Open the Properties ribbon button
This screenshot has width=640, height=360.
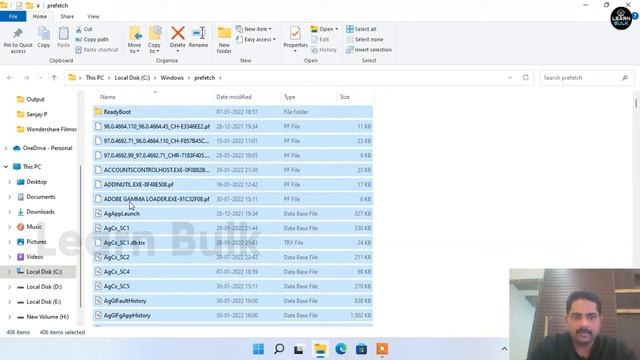coord(295,39)
